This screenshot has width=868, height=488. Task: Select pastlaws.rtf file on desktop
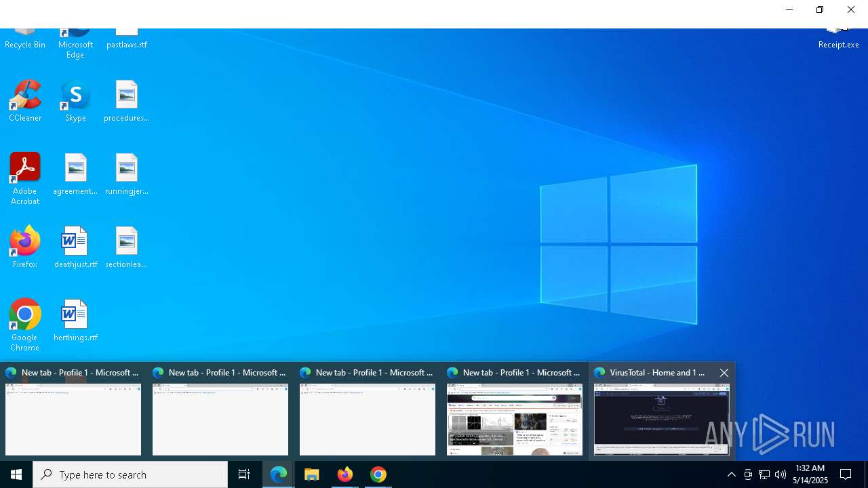pyautogui.click(x=127, y=39)
